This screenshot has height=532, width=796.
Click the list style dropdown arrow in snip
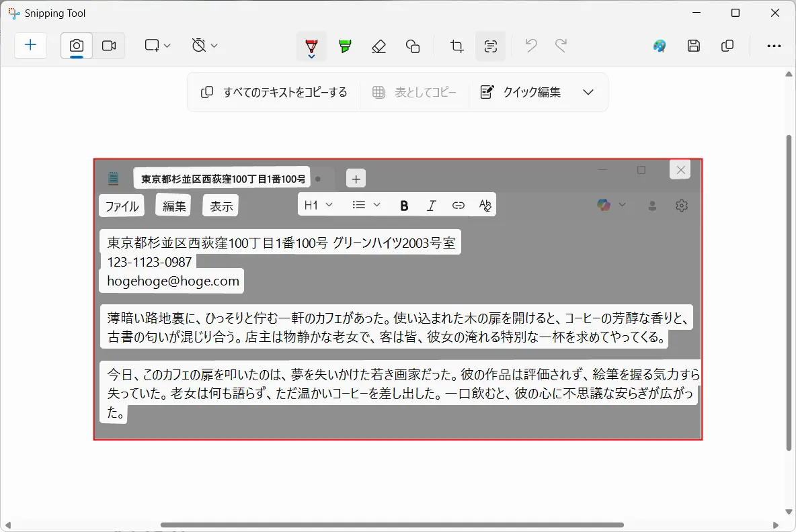(376, 205)
